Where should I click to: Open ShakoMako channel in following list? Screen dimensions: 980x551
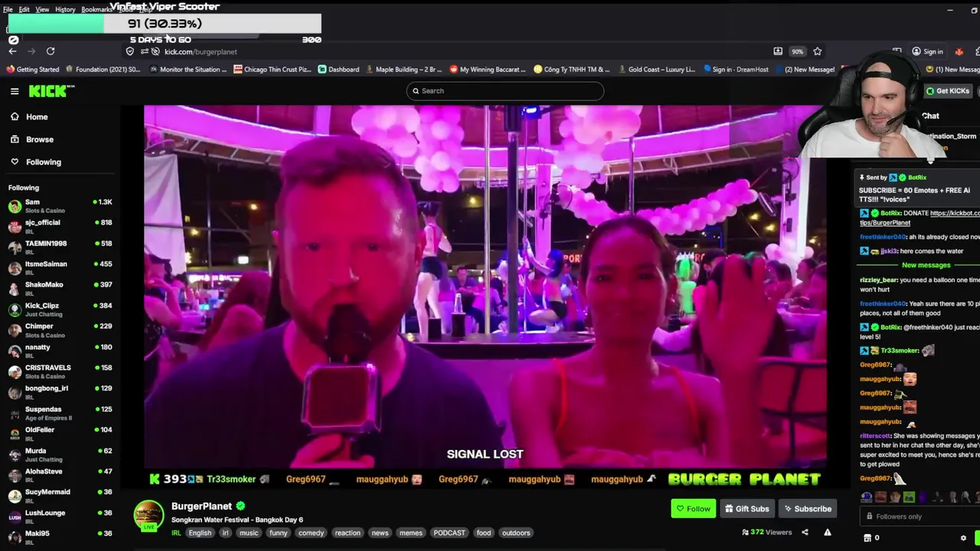click(x=60, y=289)
